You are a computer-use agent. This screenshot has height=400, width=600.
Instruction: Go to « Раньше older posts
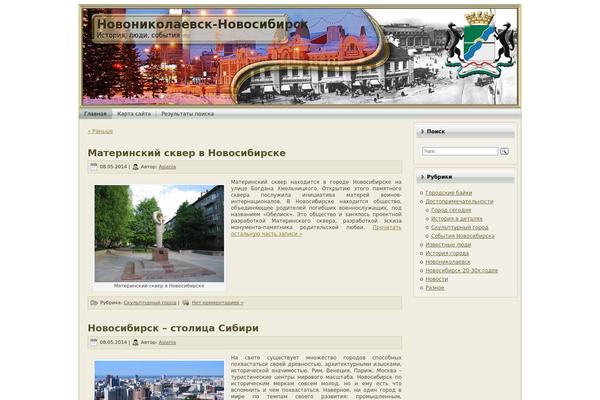pyautogui.click(x=100, y=131)
